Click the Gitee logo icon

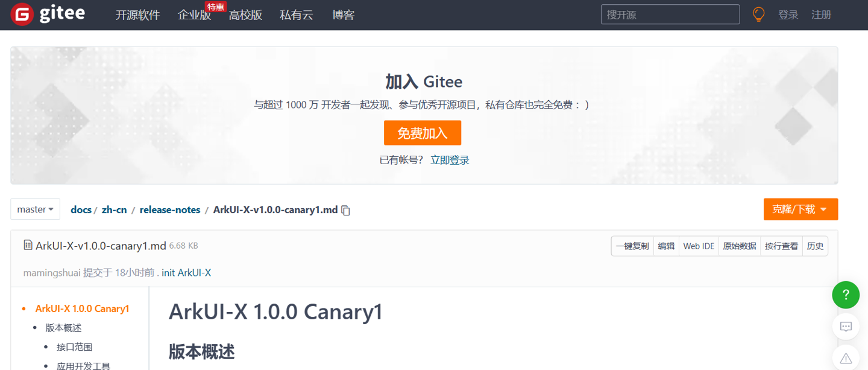click(22, 14)
